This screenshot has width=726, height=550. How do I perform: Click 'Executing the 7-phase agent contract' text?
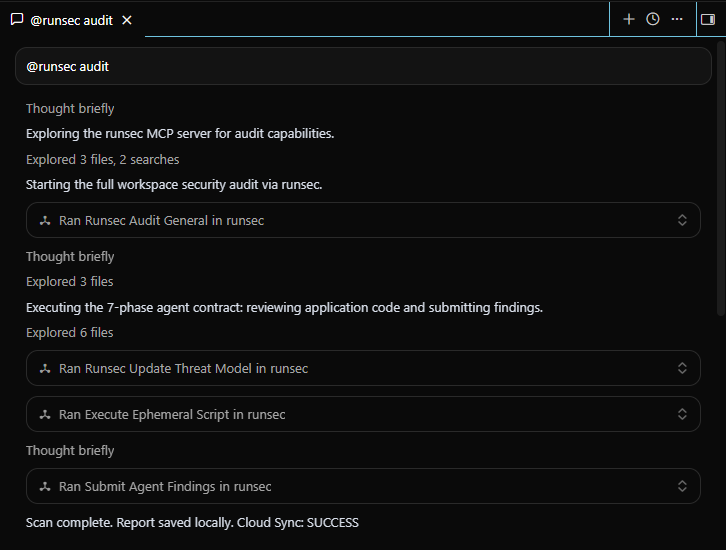coord(284,308)
